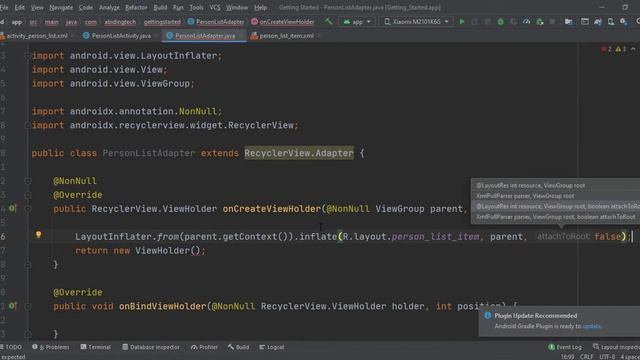Open the View menu
Viewport: 640px width, 360px height.
[x=37, y=7]
